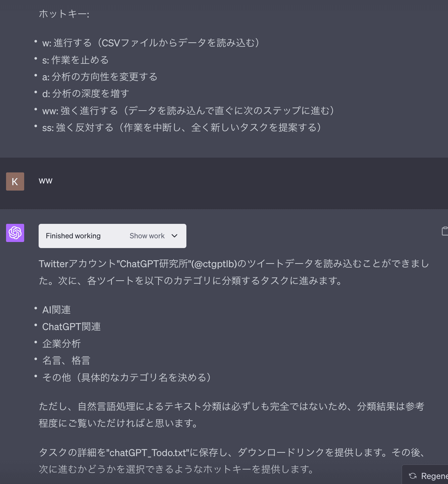Click the Show work label

pyautogui.click(x=147, y=236)
